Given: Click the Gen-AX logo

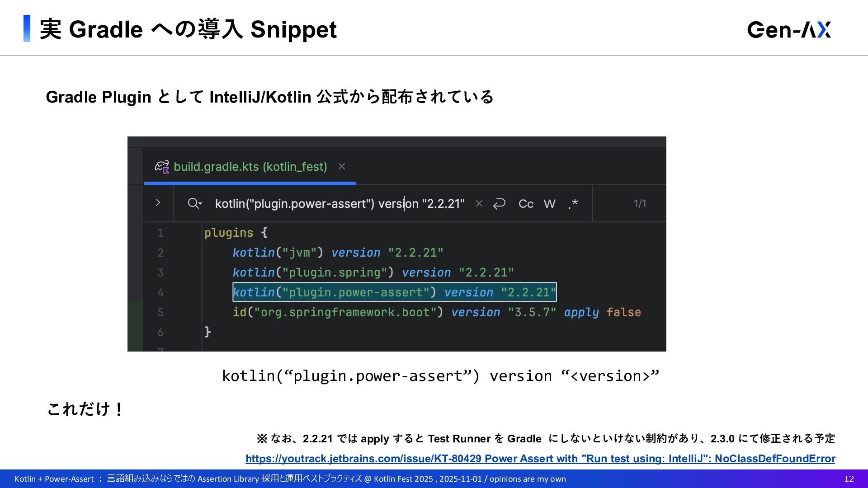Looking at the screenshot, I should tap(789, 30).
